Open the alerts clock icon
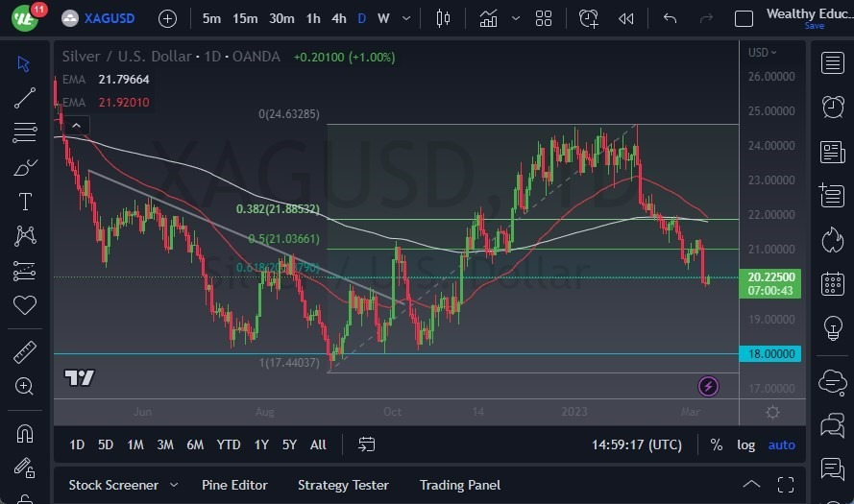The width and height of the screenshot is (854, 504). click(833, 107)
